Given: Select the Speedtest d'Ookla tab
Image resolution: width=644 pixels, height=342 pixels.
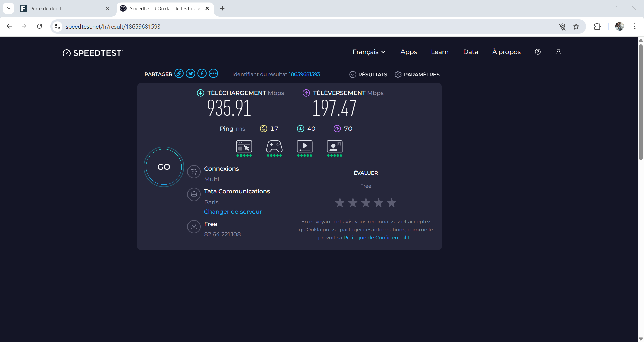Looking at the screenshot, I should coord(164,9).
